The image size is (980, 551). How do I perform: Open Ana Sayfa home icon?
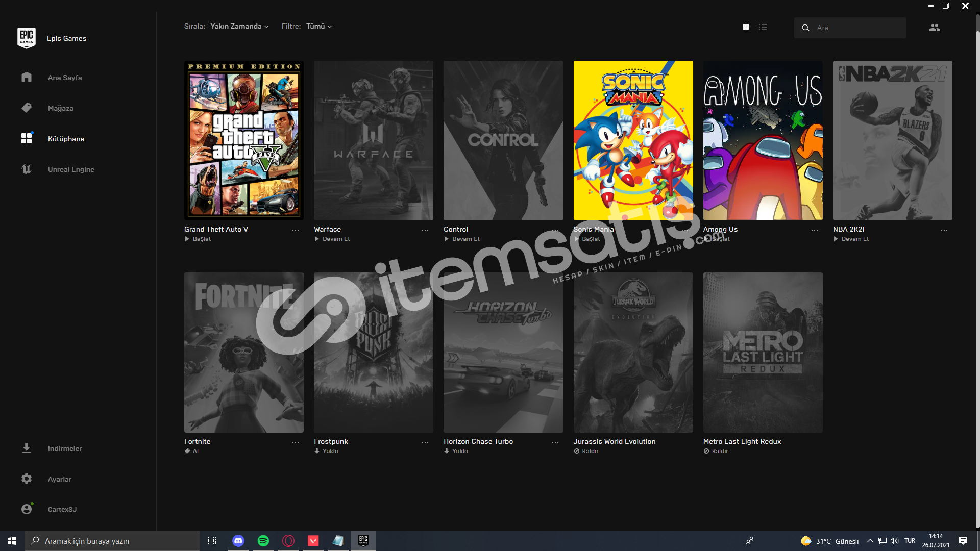[x=27, y=77]
